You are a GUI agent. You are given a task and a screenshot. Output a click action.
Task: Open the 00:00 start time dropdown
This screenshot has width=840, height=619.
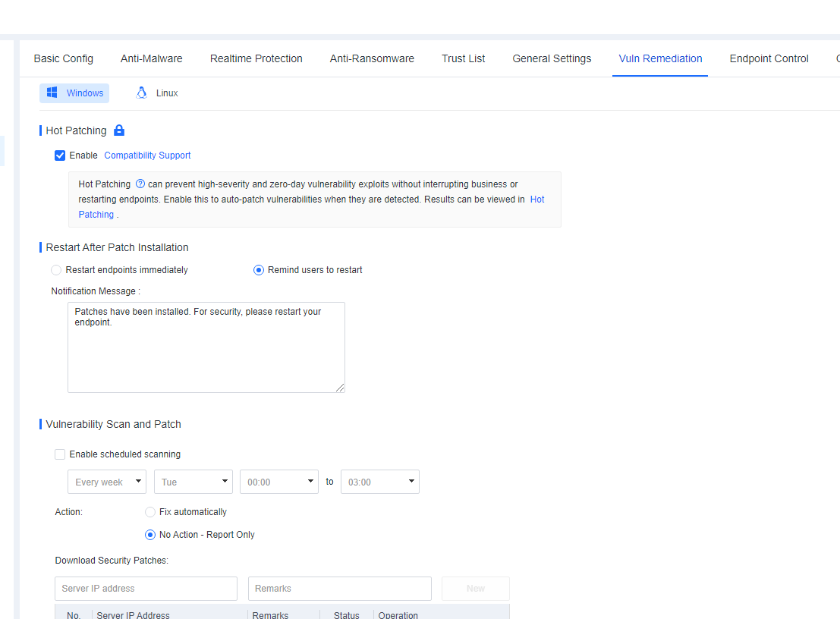[279, 482]
